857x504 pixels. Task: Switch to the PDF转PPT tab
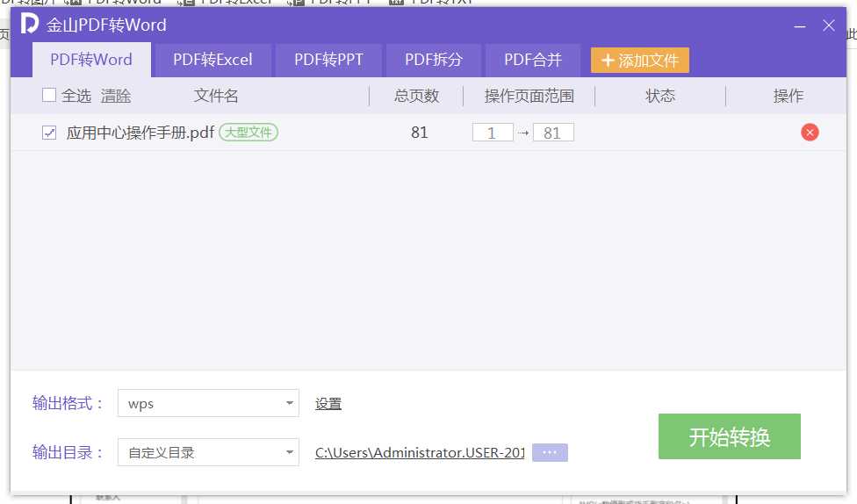(328, 60)
